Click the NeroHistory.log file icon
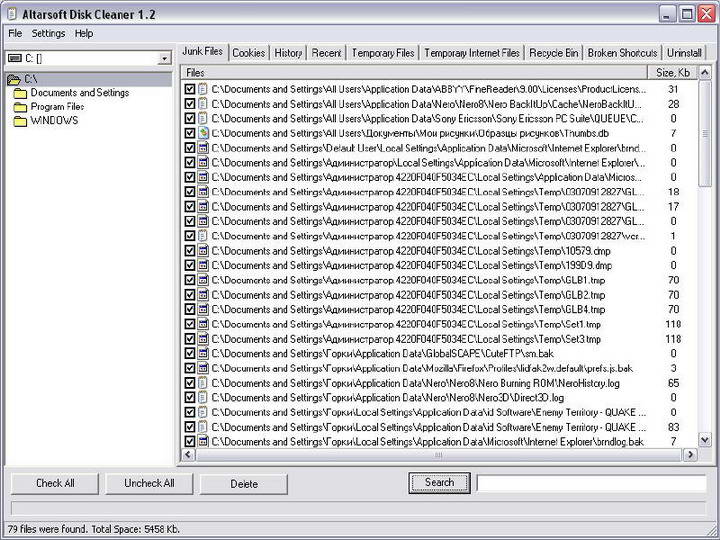 (x=203, y=383)
